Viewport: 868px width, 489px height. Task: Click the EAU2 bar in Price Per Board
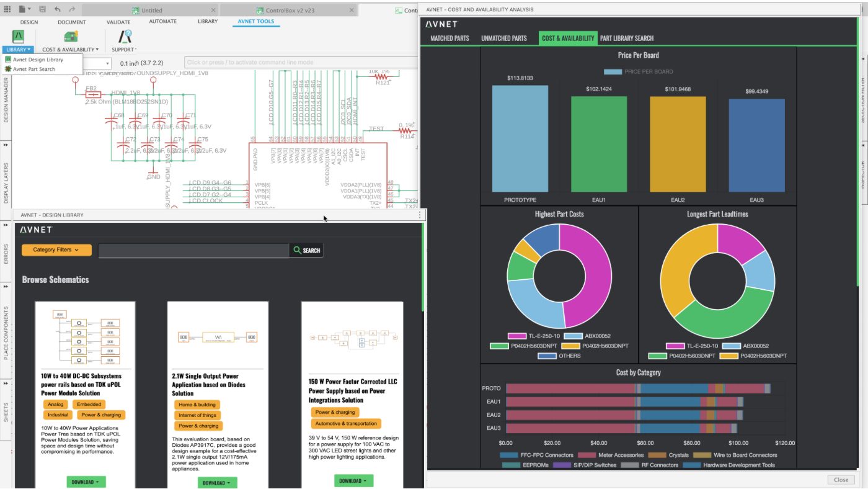(678, 145)
